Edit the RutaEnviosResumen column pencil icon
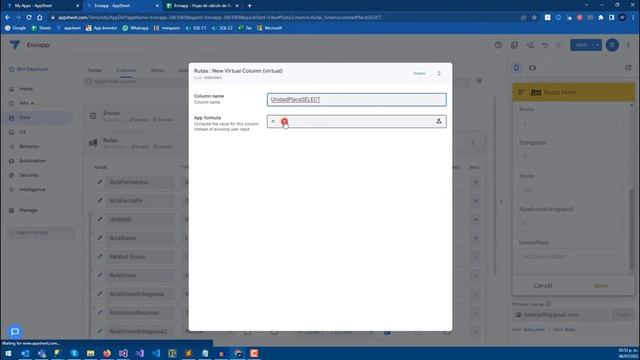This screenshot has height=360, width=640. (x=100, y=313)
